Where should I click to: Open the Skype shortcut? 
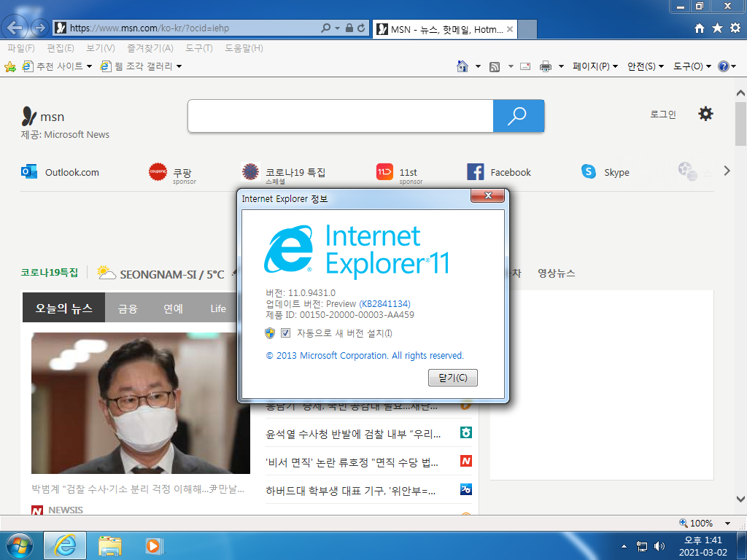(x=605, y=172)
